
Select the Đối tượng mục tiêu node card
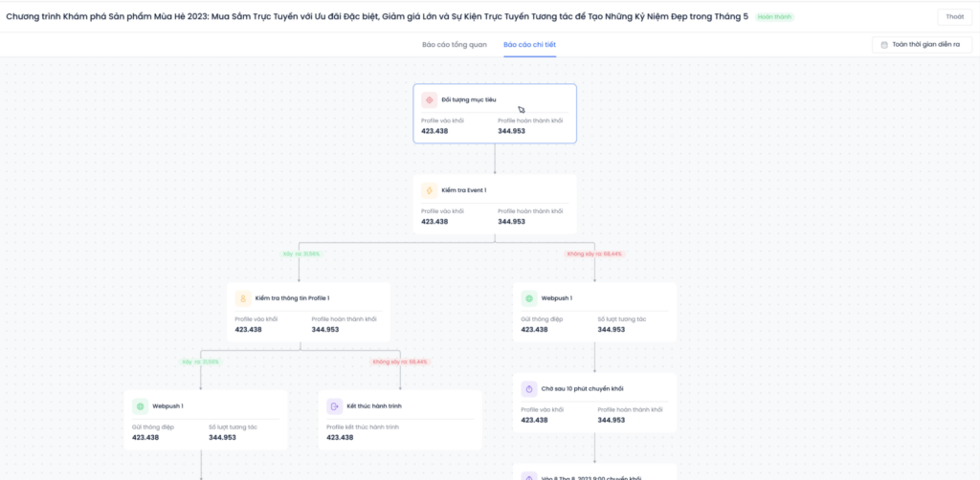(495, 114)
